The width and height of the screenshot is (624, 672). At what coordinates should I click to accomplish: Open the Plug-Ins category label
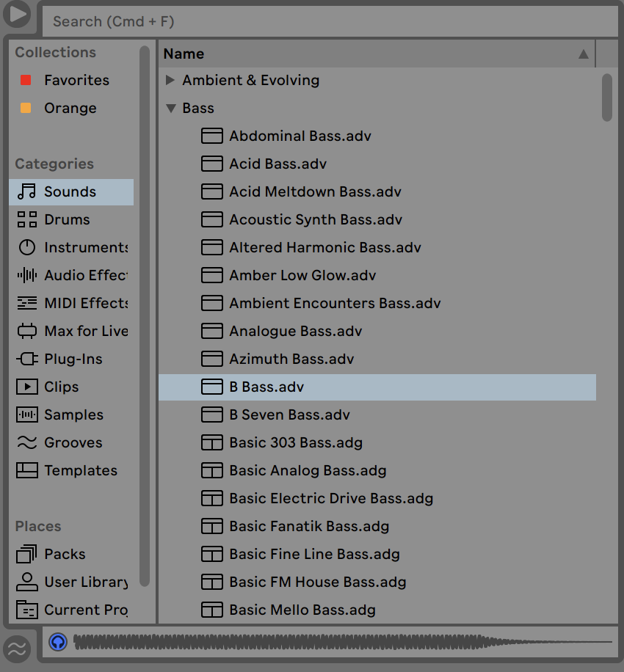click(x=73, y=359)
